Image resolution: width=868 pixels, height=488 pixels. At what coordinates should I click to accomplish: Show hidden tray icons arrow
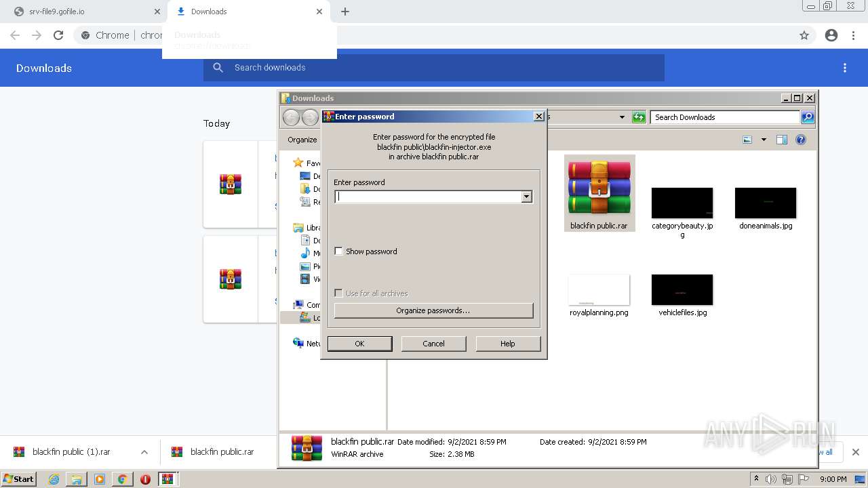click(756, 479)
